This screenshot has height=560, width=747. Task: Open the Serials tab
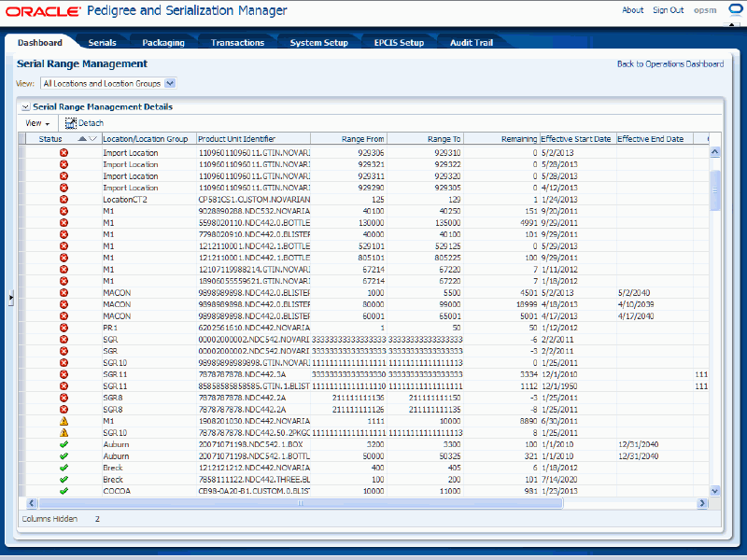(x=102, y=43)
